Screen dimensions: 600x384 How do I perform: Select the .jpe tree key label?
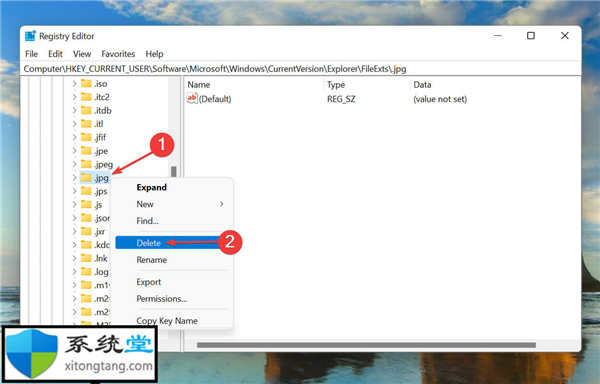[x=101, y=151]
